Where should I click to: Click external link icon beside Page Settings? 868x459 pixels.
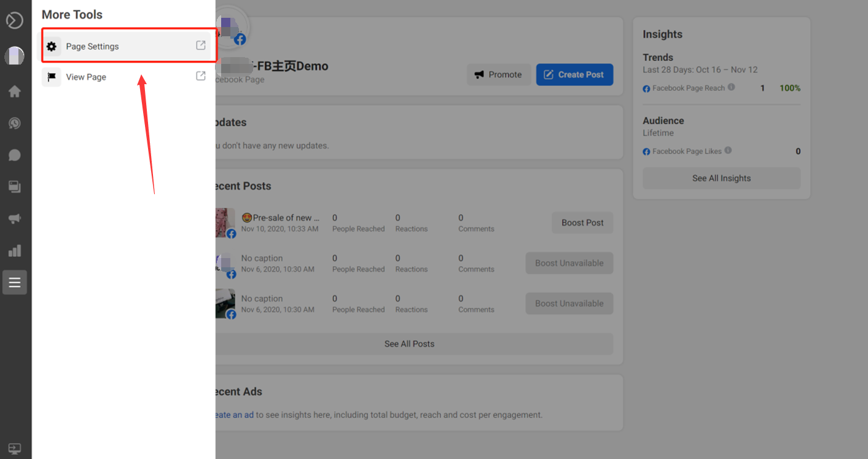click(200, 45)
